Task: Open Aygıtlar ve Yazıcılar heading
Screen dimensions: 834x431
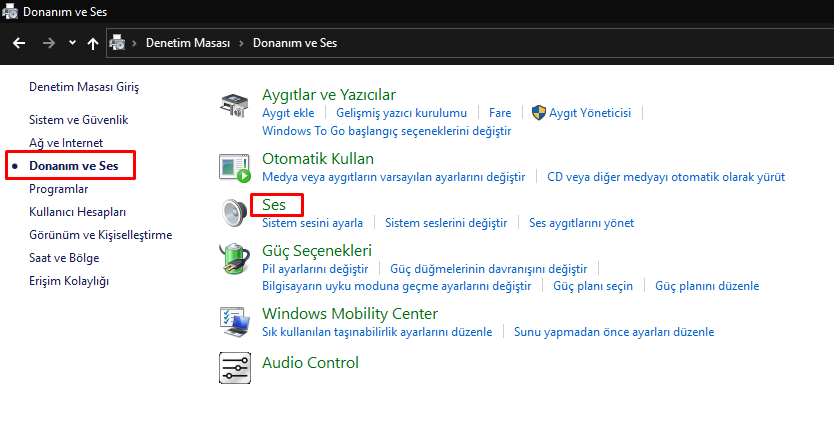Action: pyautogui.click(x=329, y=95)
